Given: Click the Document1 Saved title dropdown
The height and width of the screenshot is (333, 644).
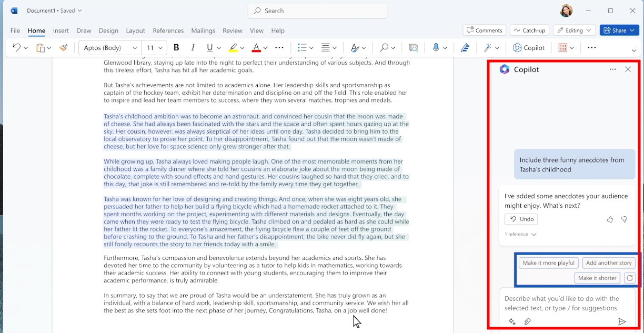Looking at the screenshot, I should tap(54, 11).
